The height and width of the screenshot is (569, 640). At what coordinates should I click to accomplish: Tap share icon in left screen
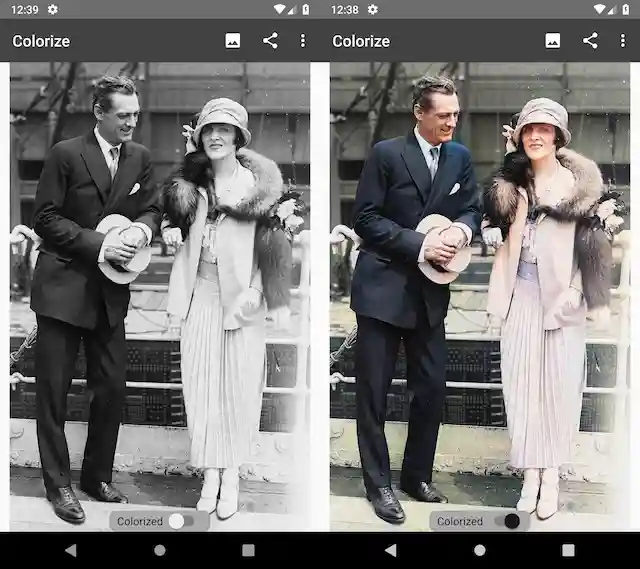tap(270, 41)
